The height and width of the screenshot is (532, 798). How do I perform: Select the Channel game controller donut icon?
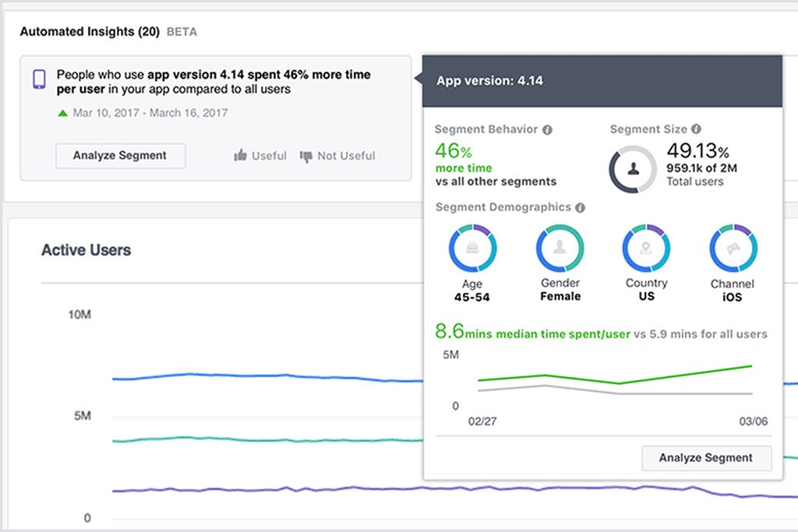pyautogui.click(x=733, y=246)
